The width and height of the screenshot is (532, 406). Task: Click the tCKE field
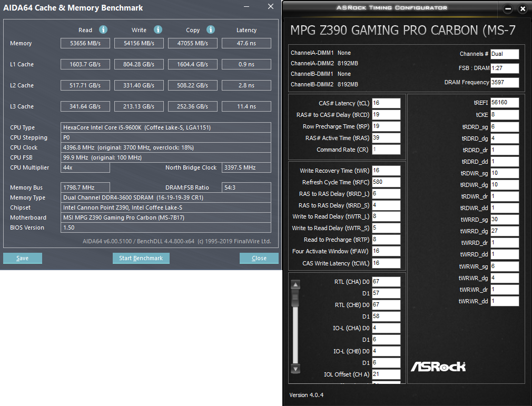pyautogui.click(x=505, y=115)
